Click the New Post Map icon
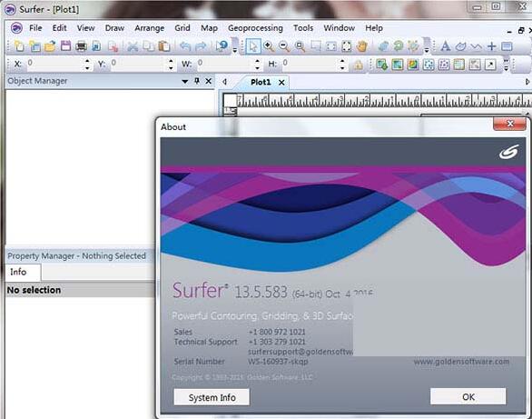Image resolution: width=532 pixels, height=419 pixels. [x=429, y=65]
